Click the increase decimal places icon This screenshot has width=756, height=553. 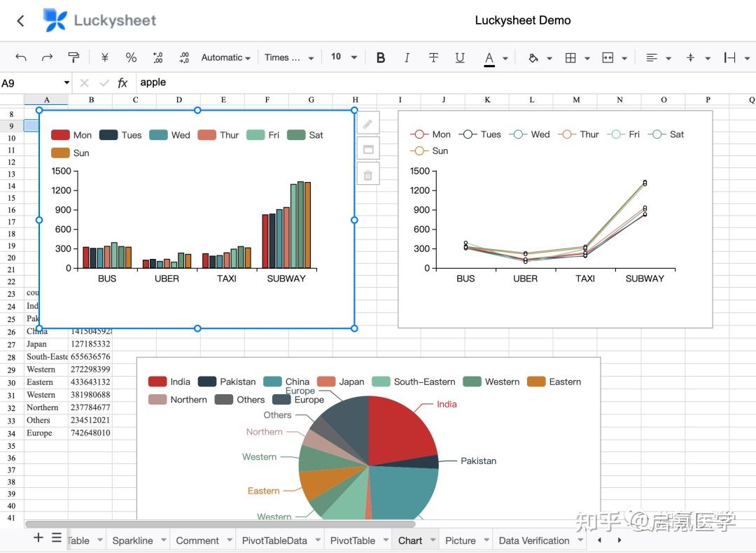[x=183, y=57]
